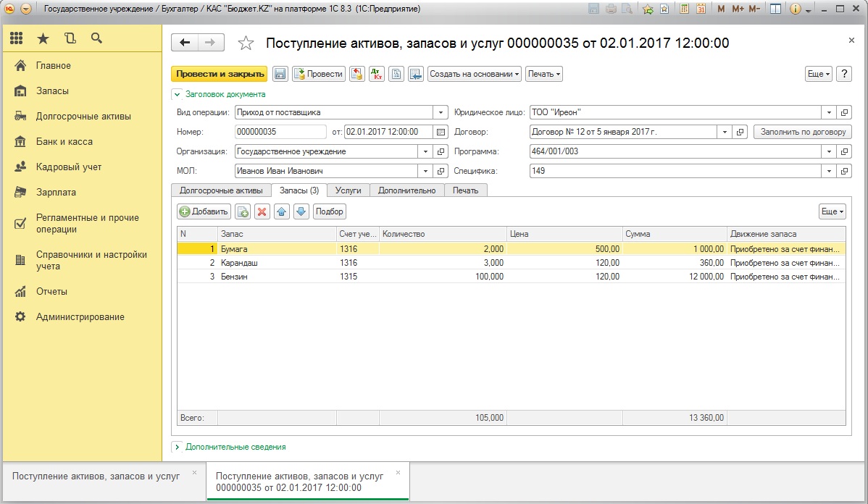This screenshot has height=504, width=868.
Task: Open Банк и касса section
Action: 64,142
